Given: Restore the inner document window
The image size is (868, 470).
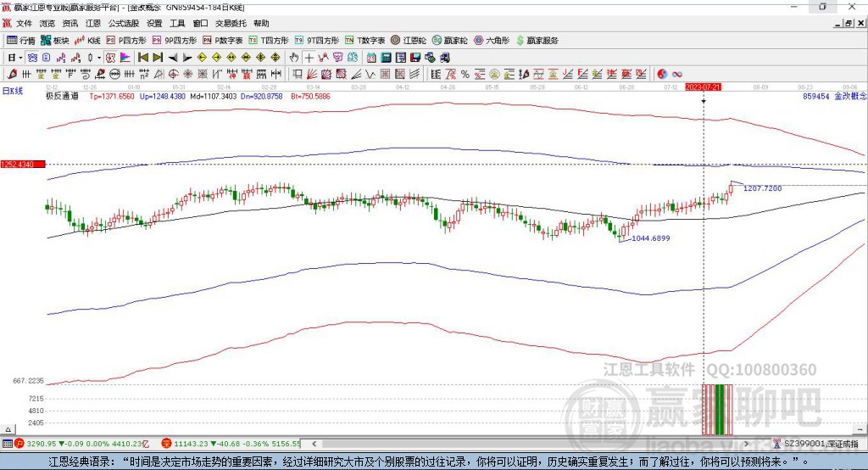Looking at the screenshot, I should [x=848, y=23].
